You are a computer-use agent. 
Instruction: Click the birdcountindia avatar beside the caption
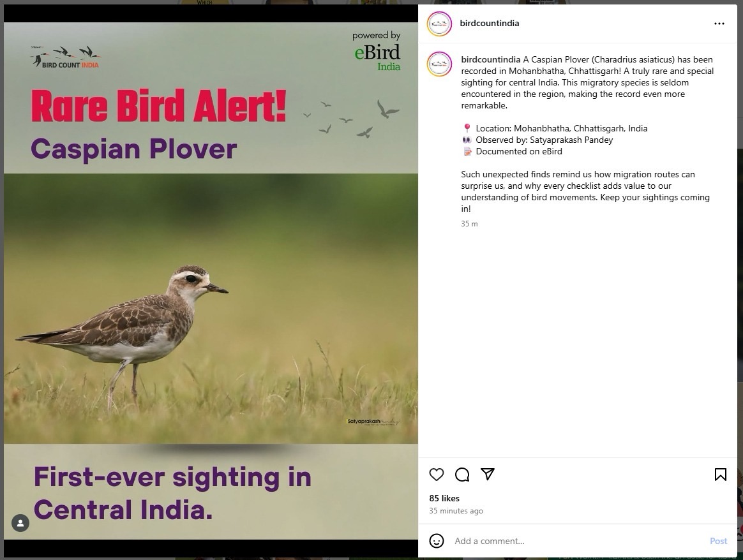[x=439, y=64]
